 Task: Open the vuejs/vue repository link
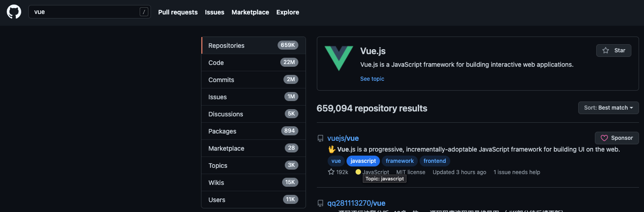pos(343,138)
